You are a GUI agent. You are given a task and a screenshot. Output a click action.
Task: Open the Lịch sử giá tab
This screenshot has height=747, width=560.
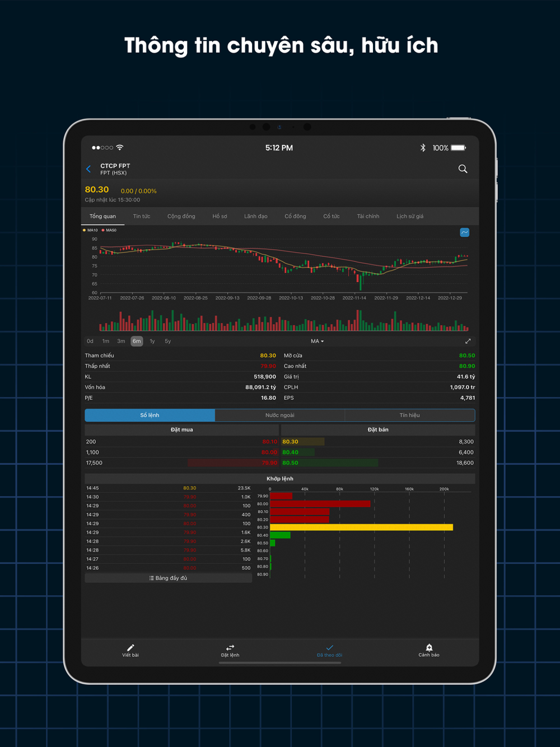[x=410, y=216]
